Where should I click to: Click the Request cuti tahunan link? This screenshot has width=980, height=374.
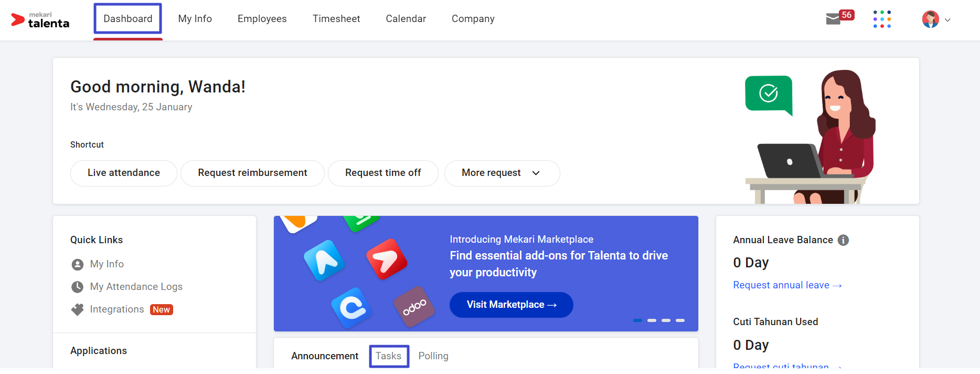[787, 366]
